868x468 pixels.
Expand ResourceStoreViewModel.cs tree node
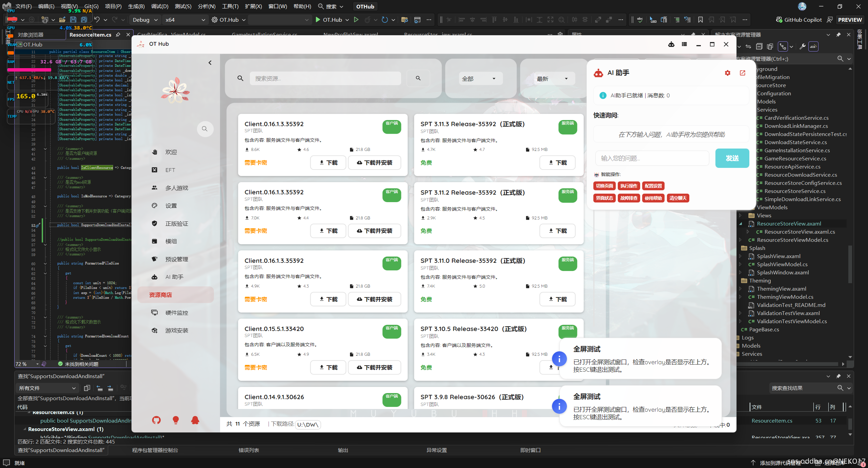point(741,240)
